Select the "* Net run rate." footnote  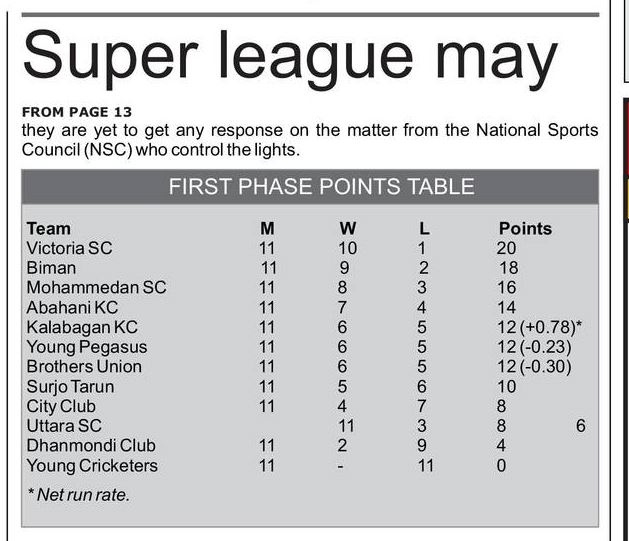click(x=78, y=494)
